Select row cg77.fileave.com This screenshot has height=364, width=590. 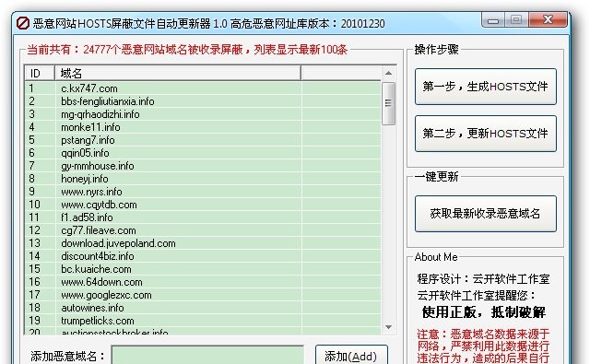203,230
